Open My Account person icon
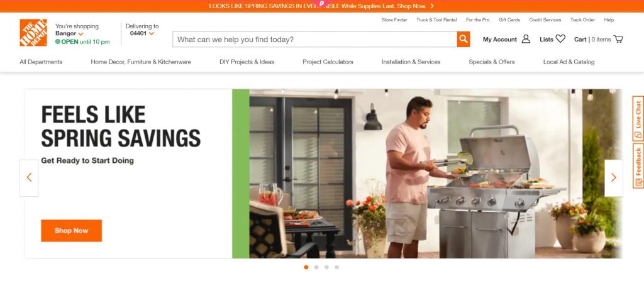This screenshot has width=644, height=288. pos(526,39)
